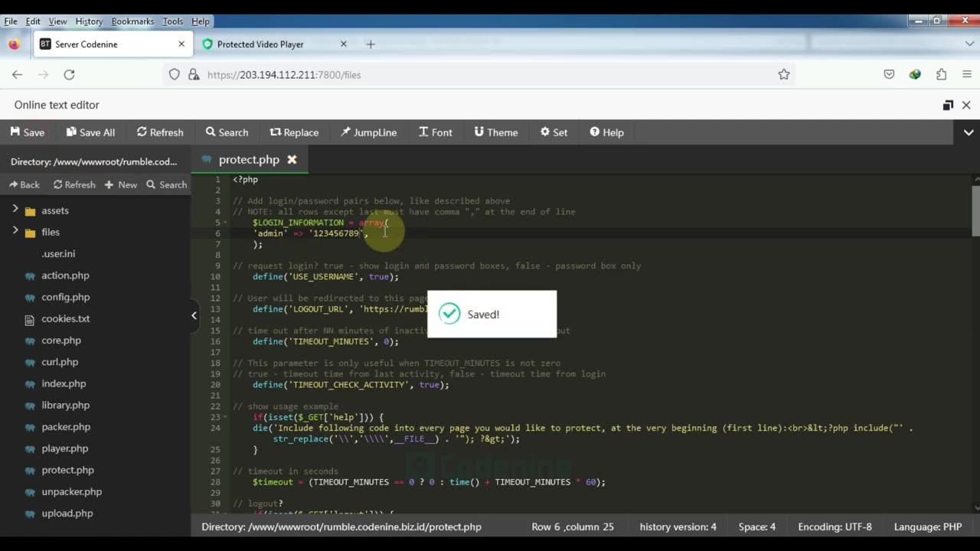Switch to Protected Video Player tab
Screen dimensions: 980x551
(x=274, y=44)
